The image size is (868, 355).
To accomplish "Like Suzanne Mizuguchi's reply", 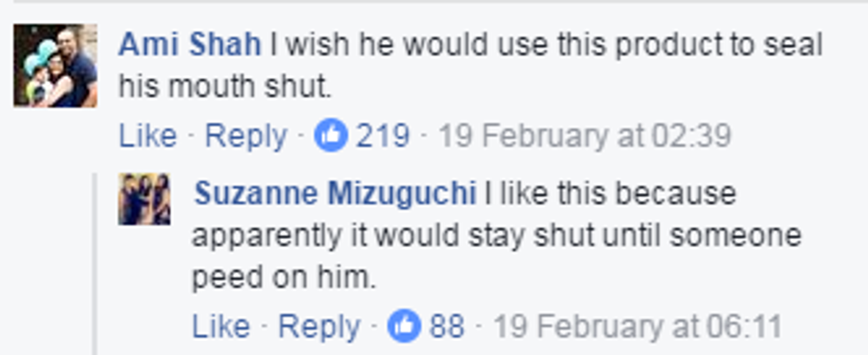I will 221,327.
